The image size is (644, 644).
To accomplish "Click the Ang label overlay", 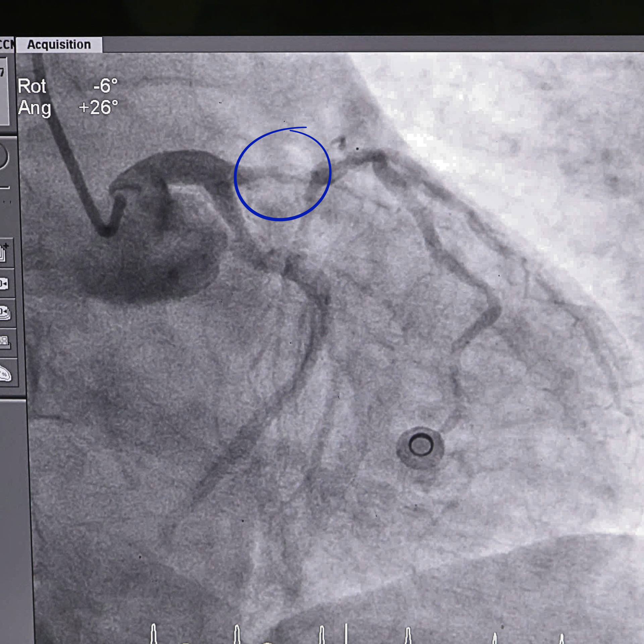I will (35, 108).
